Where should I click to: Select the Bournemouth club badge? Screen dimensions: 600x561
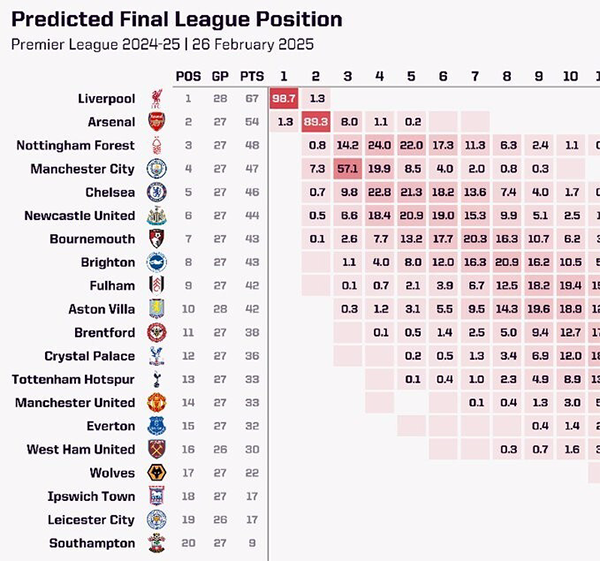point(156,239)
